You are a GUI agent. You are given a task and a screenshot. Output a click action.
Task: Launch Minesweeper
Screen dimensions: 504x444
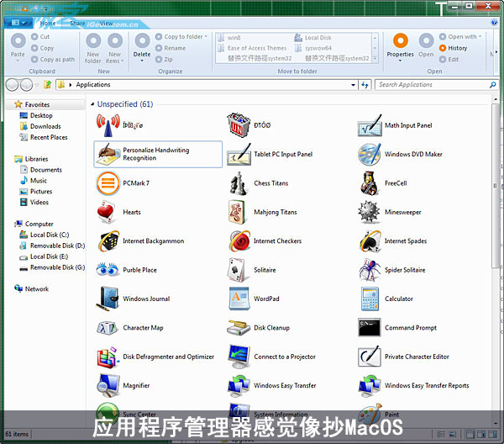[x=390, y=212]
